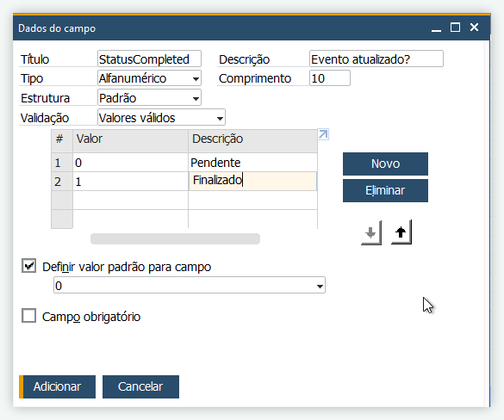Click the Novo button
This screenshot has height=420, width=504.
[385, 164]
